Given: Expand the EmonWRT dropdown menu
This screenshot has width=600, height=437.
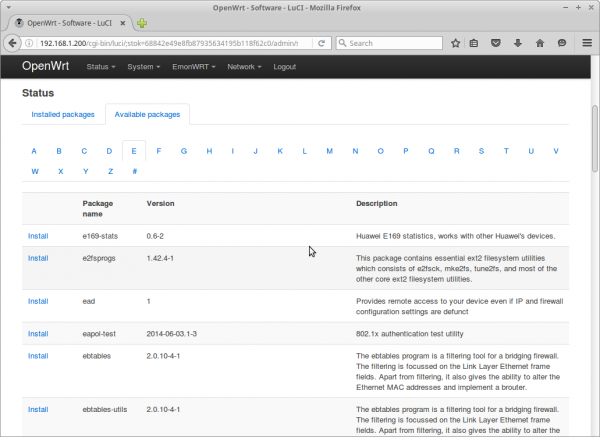Looking at the screenshot, I should (194, 67).
